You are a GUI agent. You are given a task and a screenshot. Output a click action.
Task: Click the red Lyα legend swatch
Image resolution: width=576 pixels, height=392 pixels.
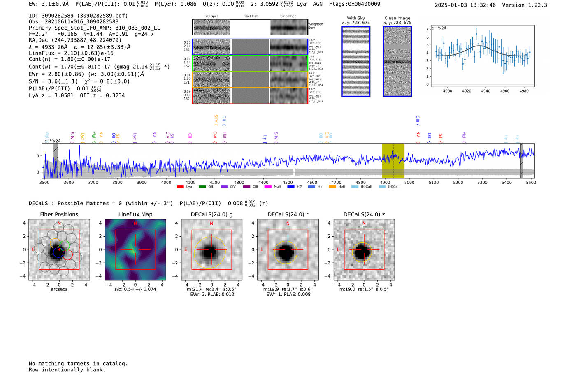pyautogui.click(x=180, y=187)
